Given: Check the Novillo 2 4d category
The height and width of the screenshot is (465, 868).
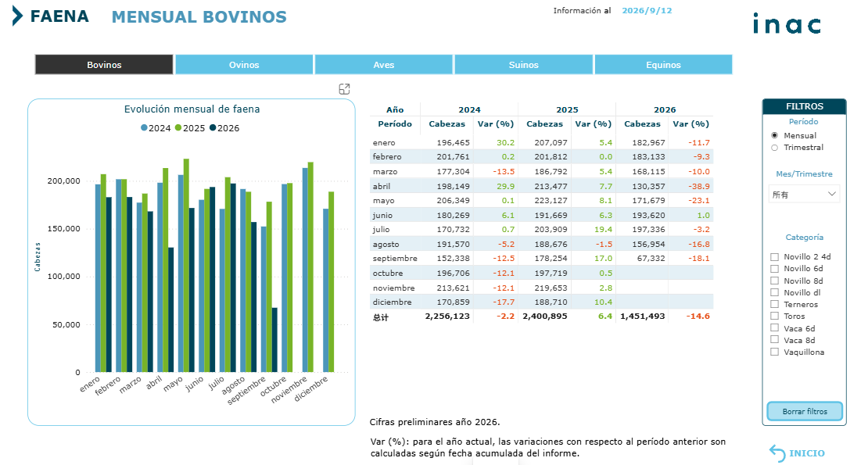Looking at the screenshot, I should (x=774, y=256).
